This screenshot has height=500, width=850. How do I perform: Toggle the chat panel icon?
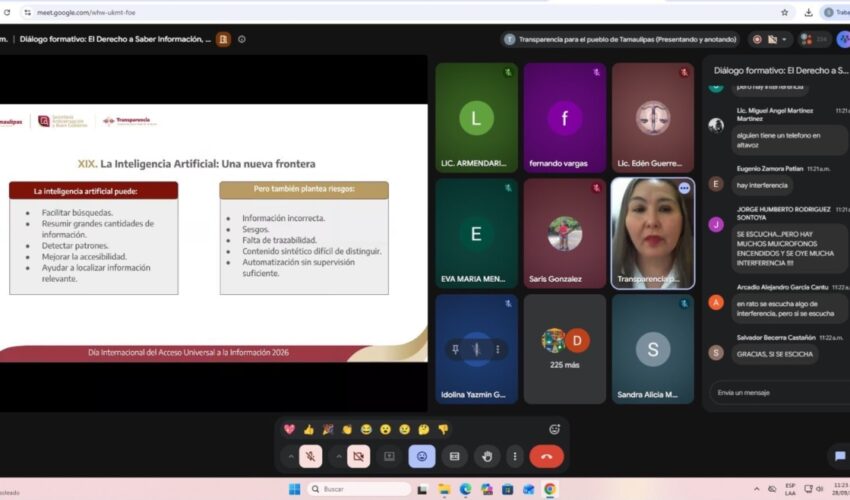[x=840, y=456]
